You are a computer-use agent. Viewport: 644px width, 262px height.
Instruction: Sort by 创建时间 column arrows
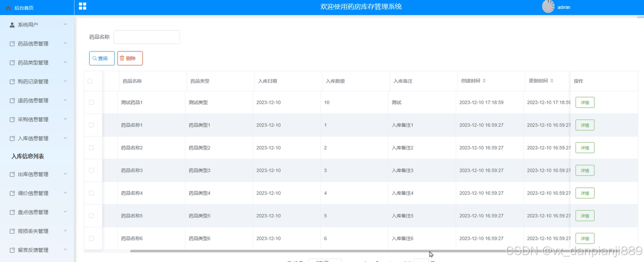484,81
